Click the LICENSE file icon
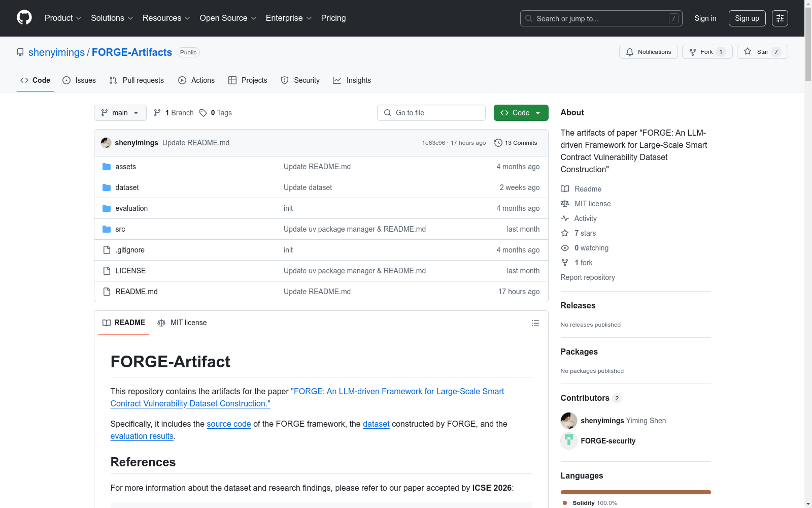The image size is (812, 508). click(107, 271)
